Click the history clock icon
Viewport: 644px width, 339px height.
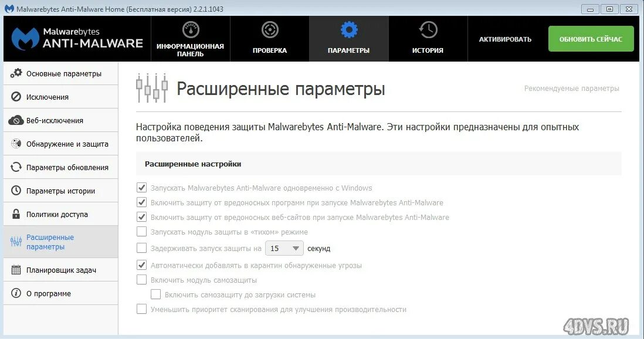(428, 29)
